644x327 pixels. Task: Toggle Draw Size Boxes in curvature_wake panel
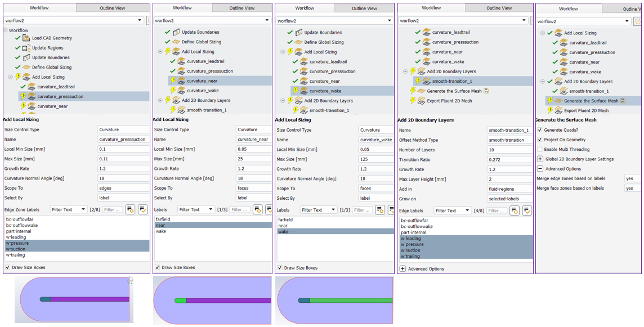tap(280, 268)
